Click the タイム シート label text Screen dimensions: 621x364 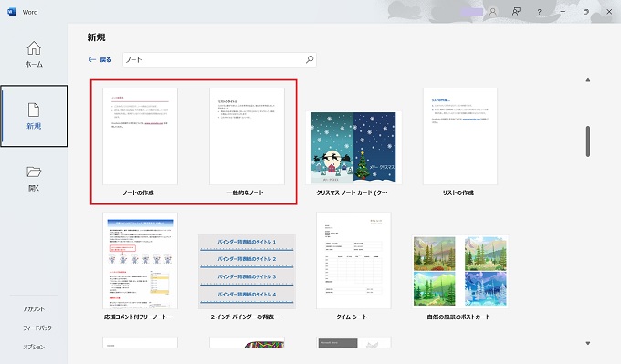click(x=352, y=317)
